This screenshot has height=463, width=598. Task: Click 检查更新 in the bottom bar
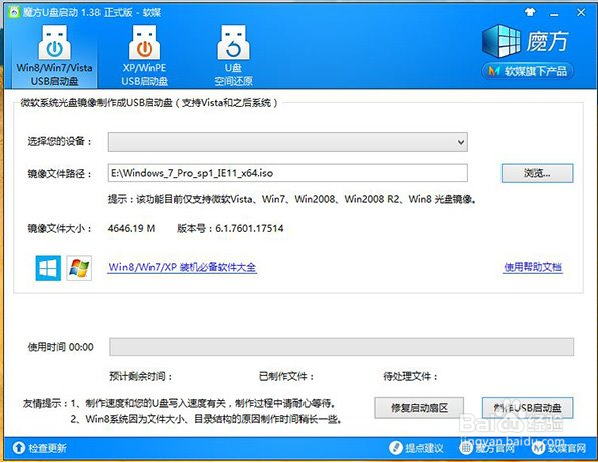coord(47,448)
